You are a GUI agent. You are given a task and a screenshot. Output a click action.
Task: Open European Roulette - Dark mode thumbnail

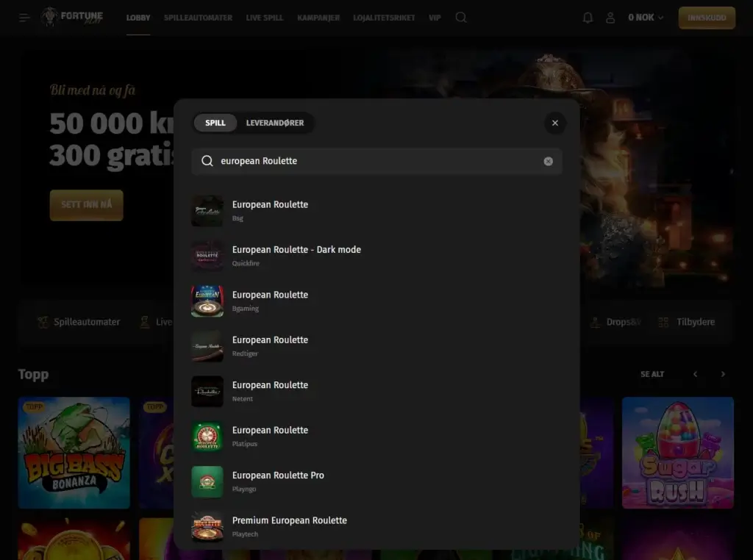click(x=207, y=256)
